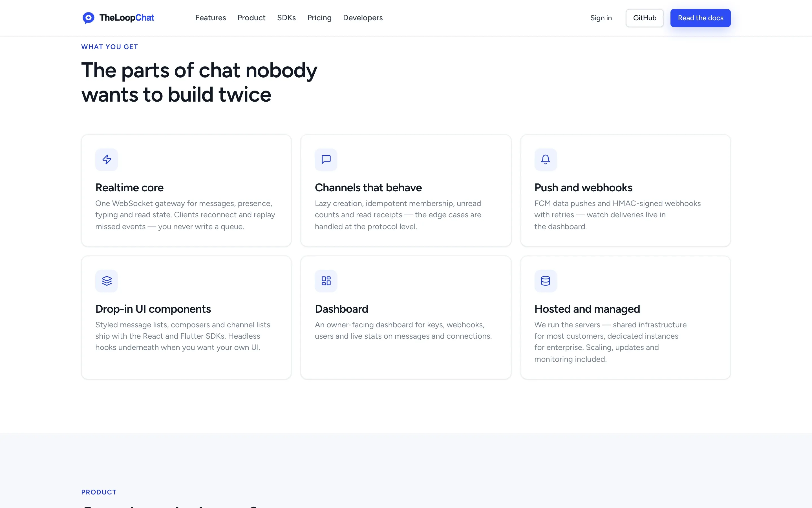Click the bell icon in Push and webhooks

point(546,159)
